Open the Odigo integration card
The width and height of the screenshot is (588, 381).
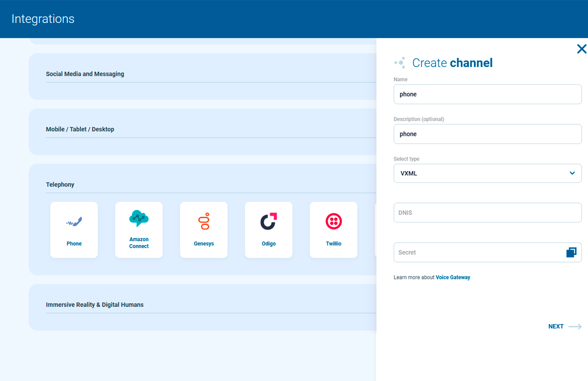[x=268, y=230]
